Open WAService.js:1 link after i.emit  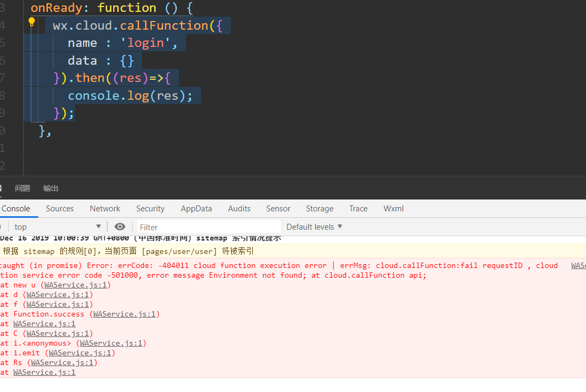80,353
